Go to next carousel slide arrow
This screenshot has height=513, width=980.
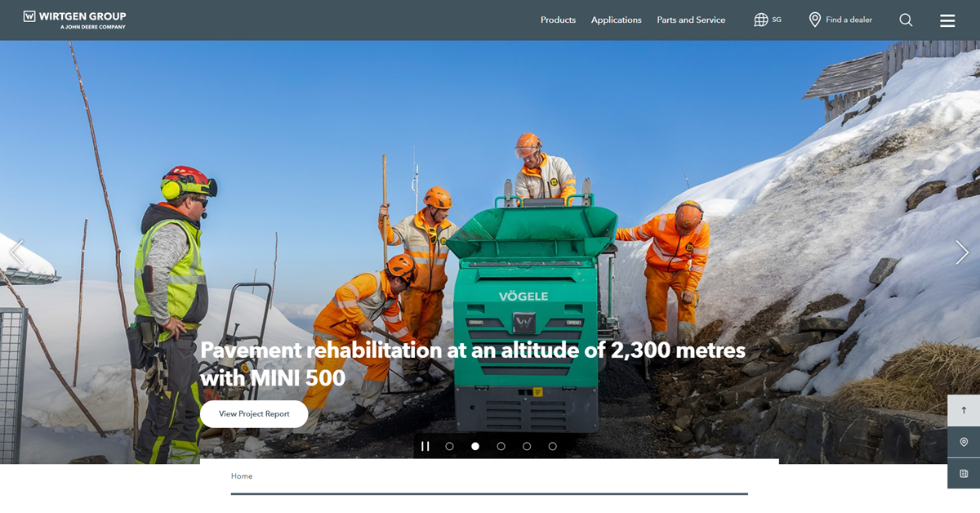point(962,252)
